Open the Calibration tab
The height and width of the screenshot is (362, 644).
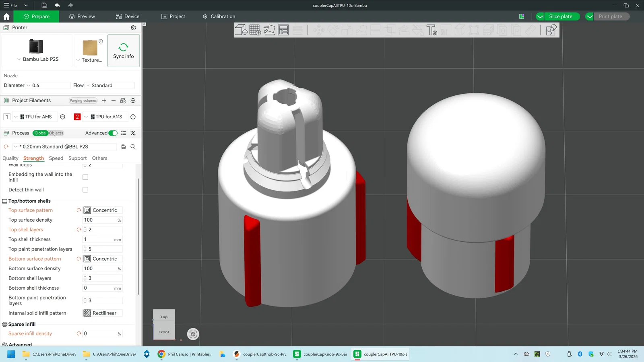[219, 16]
